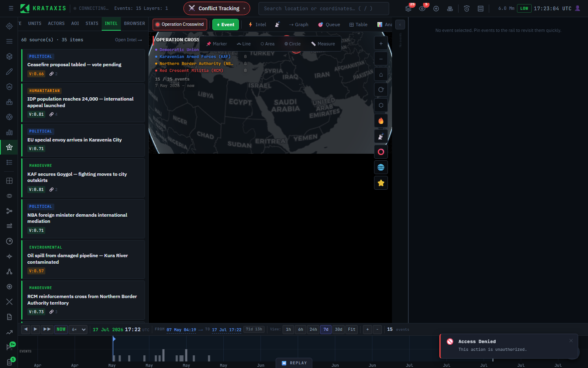Viewport: 588px width, 368px height.
Task: Set timeline view to 30d
Action: [x=339, y=329]
